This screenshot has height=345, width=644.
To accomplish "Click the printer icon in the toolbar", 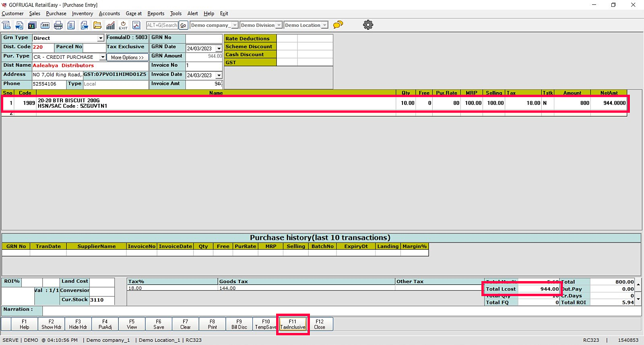I will coord(58,25).
